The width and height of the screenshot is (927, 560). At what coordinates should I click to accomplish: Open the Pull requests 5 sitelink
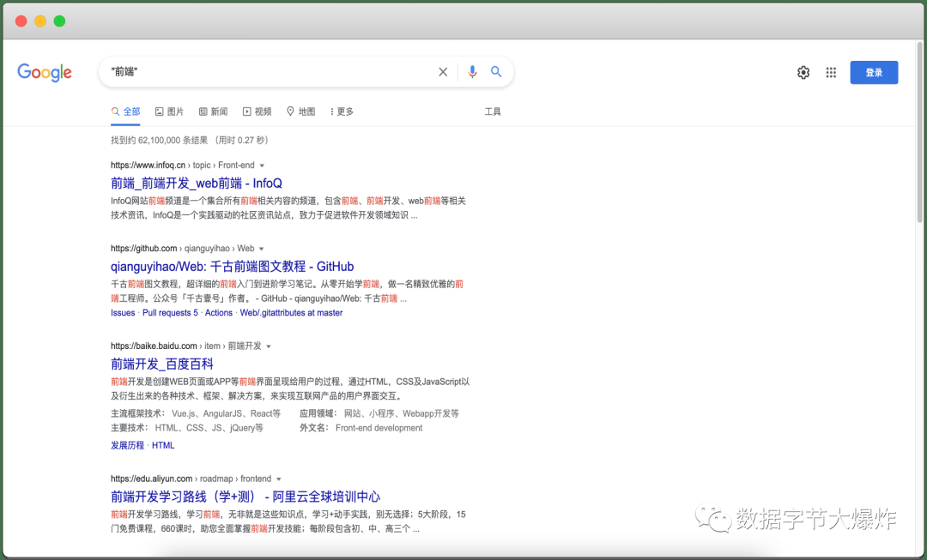[x=170, y=312]
